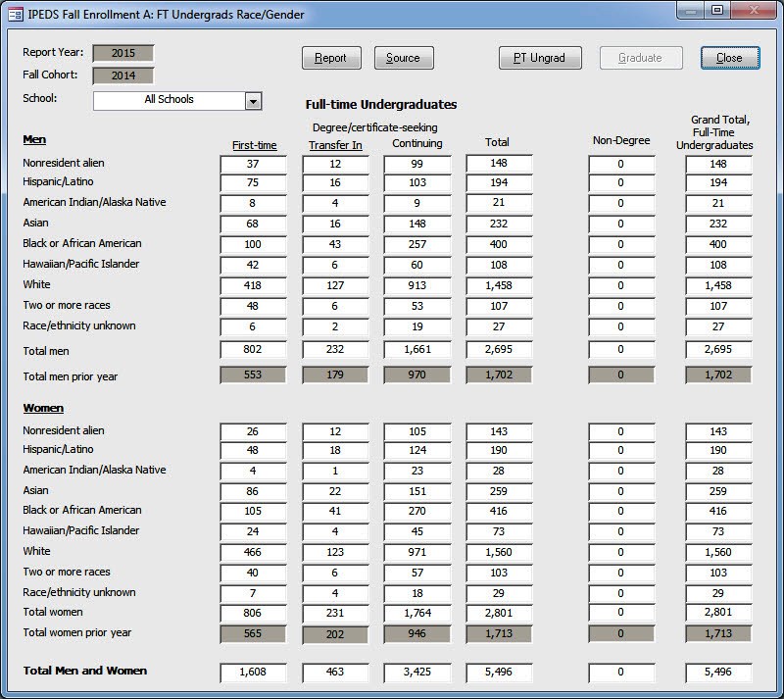Screen dimensions: 784x699
Task: Select Men Nonresident alien First-time field
Action: [253, 164]
